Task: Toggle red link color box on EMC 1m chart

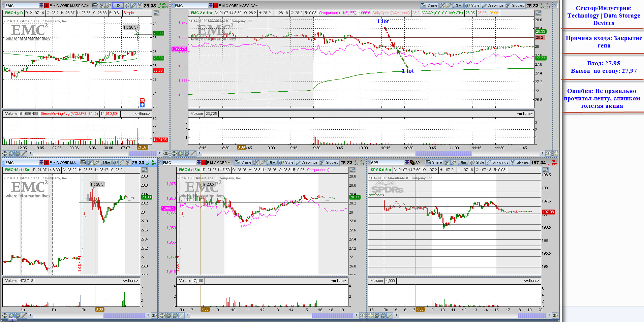Action: click(x=216, y=5)
